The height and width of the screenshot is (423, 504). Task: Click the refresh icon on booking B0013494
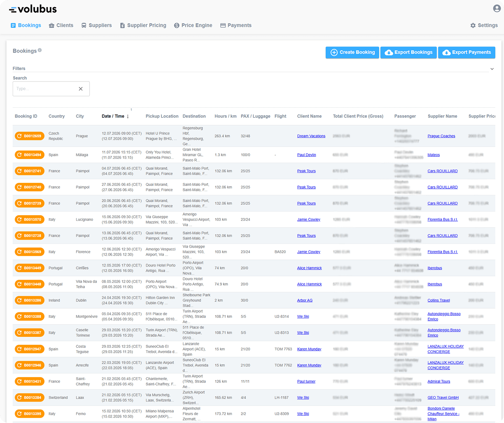[x=20, y=155]
